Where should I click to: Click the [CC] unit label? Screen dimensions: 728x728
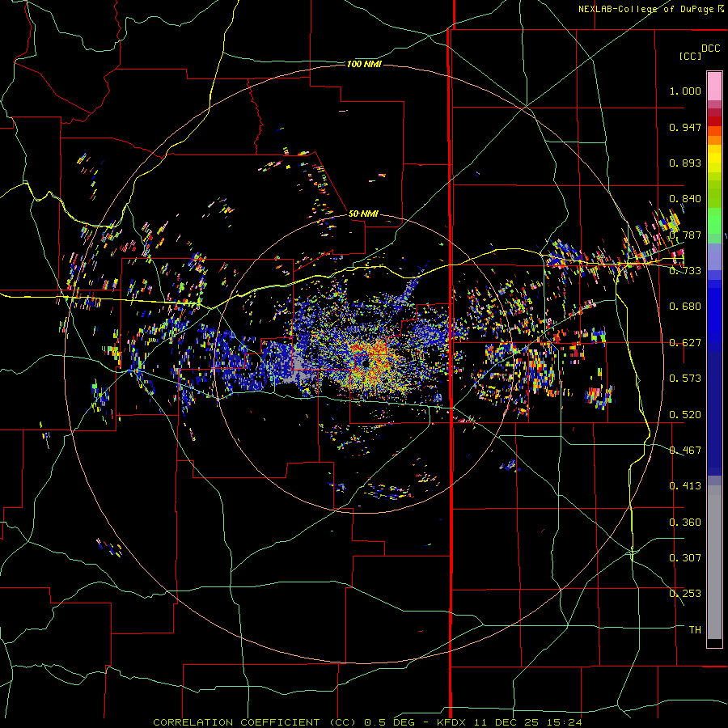point(691,56)
